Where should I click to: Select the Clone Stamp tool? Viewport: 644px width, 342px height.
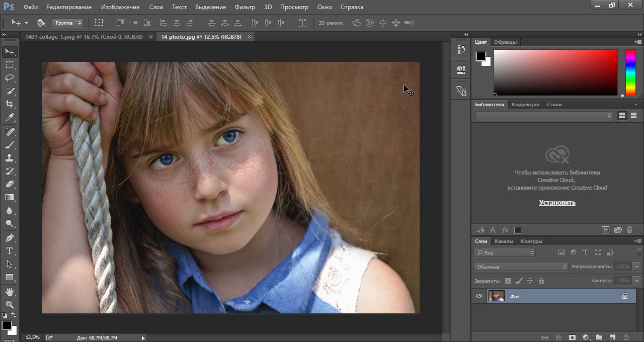(x=10, y=157)
